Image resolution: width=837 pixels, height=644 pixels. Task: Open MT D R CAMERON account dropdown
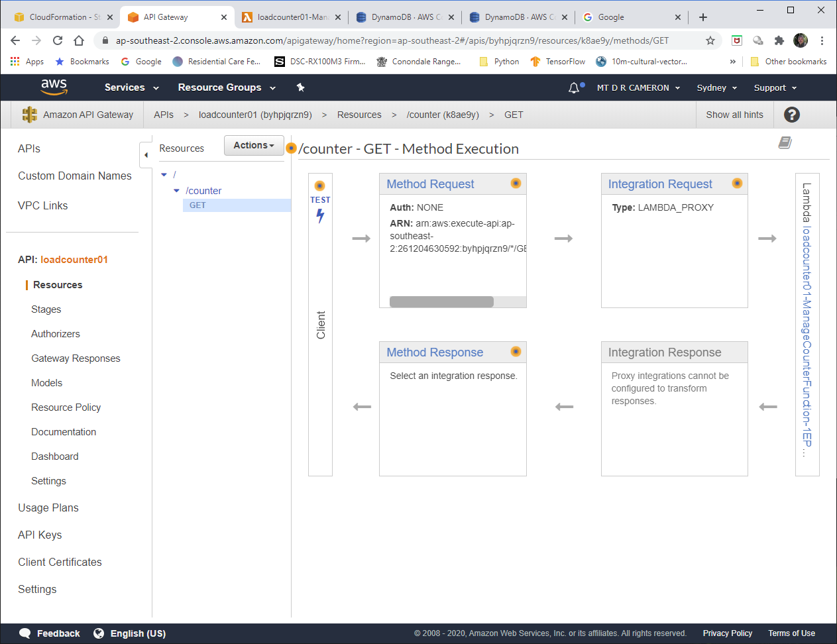click(638, 87)
